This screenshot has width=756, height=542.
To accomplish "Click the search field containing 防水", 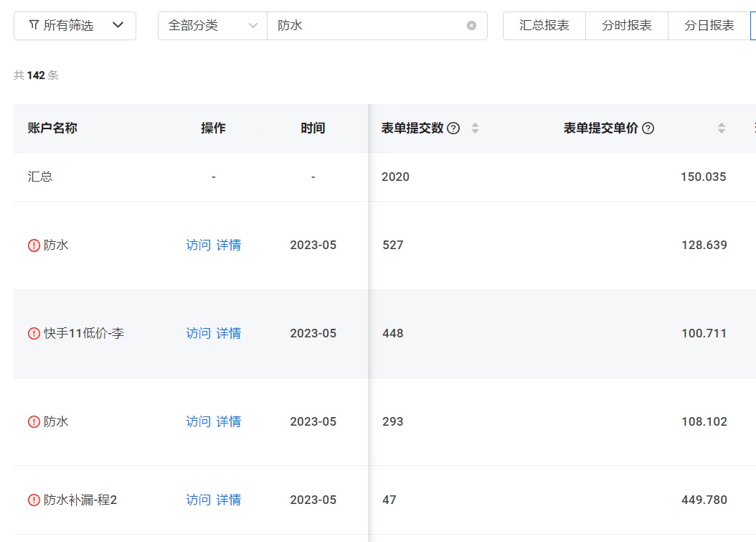I will [x=366, y=25].
